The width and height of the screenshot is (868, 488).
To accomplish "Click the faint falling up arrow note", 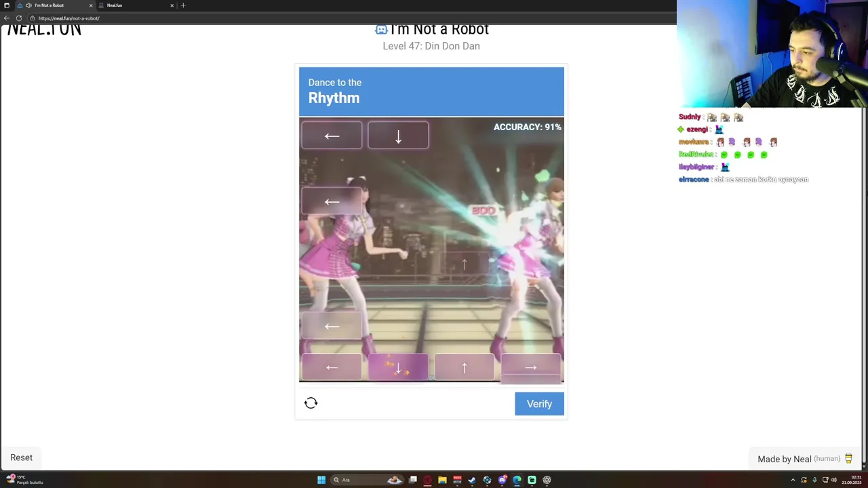I will (465, 263).
